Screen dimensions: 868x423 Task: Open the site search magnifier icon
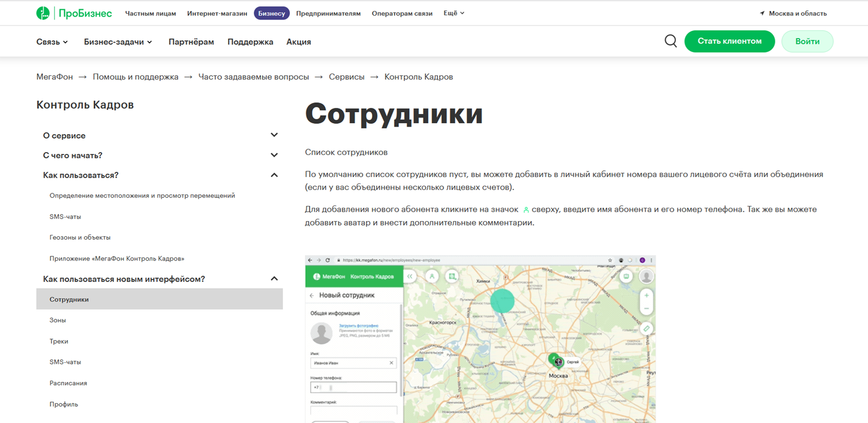point(671,41)
